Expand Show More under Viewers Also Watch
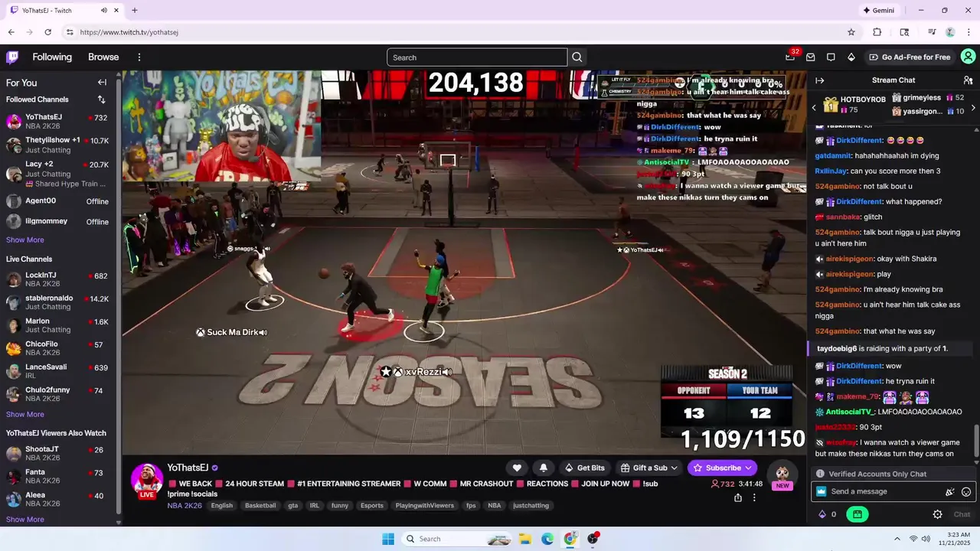This screenshot has width=980, height=551. point(25,519)
